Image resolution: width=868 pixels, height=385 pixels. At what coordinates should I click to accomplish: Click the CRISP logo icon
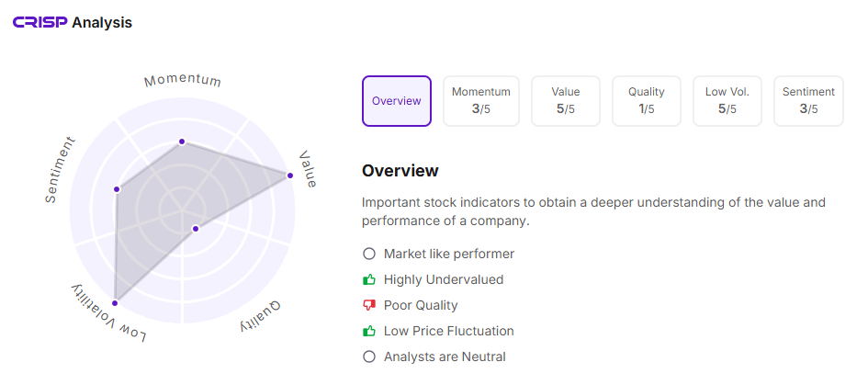[x=39, y=22]
